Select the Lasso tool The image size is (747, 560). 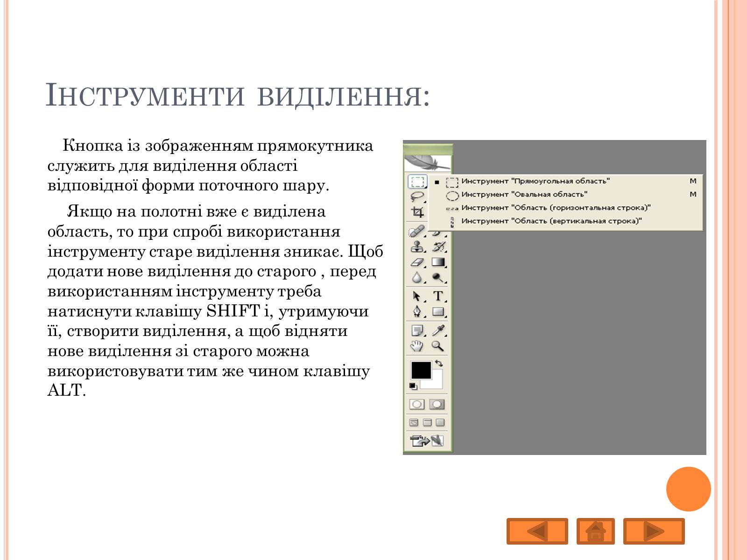tap(417, 196)
